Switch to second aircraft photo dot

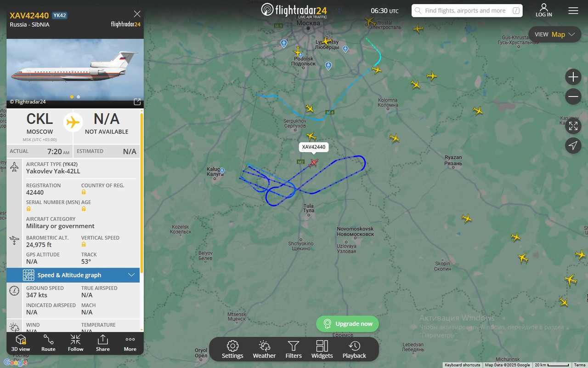coord(79,97)
